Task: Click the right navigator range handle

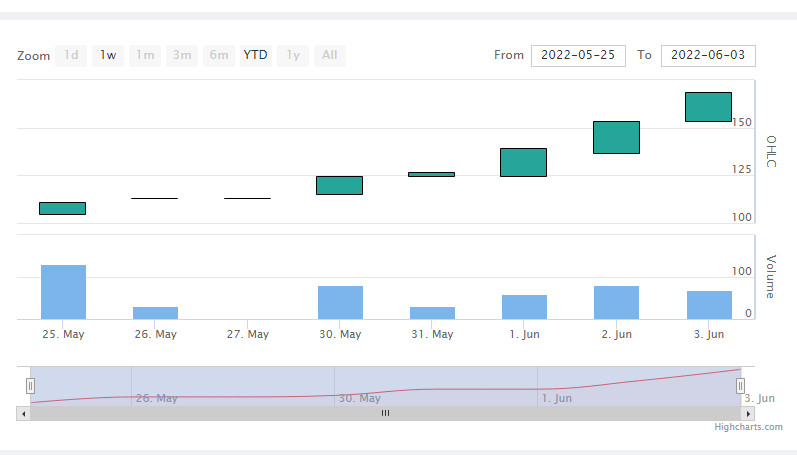Action: [x=741, y=386]
